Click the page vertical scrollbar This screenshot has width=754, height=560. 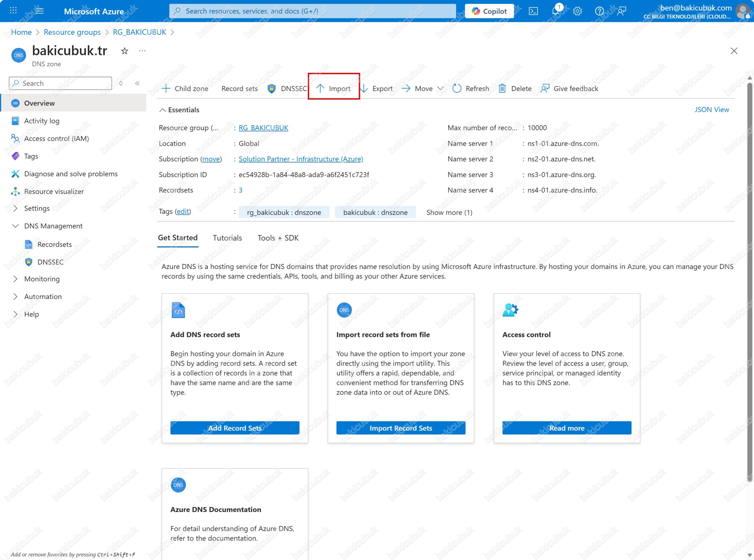(749, 281)
